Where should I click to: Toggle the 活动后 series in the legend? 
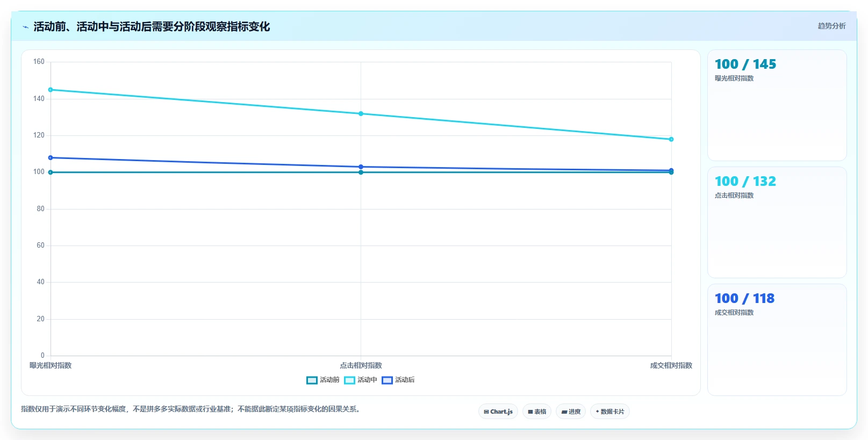[398, 380]
